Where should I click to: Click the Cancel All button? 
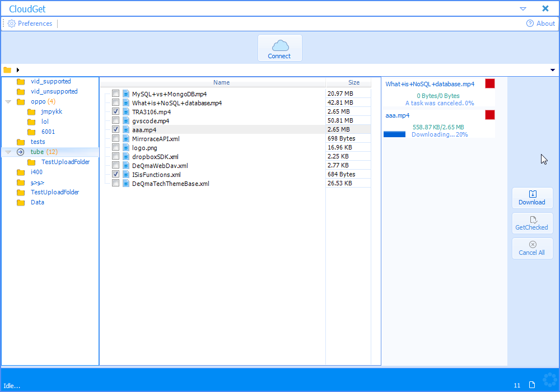point(532,248)
